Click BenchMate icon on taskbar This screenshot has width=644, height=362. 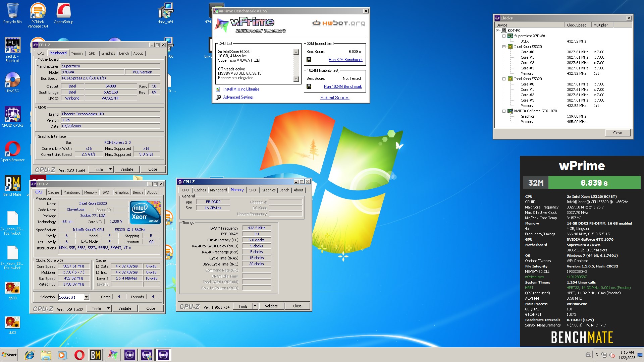point(96,355)
